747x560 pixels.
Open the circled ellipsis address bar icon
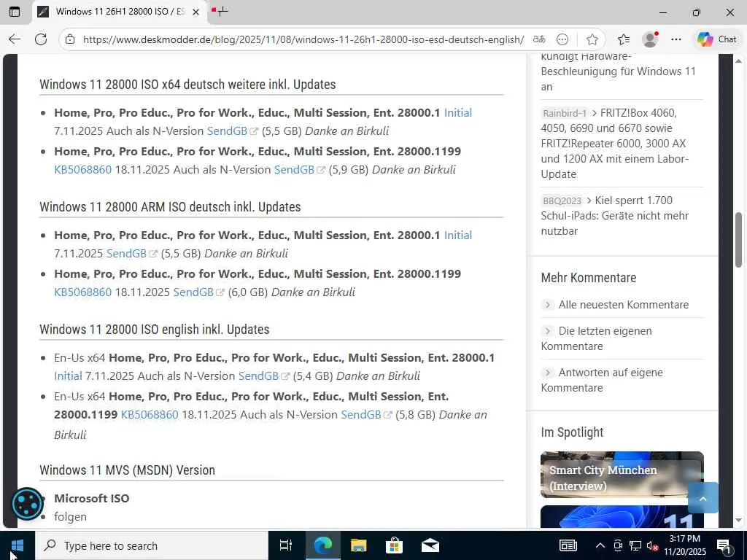562,39
